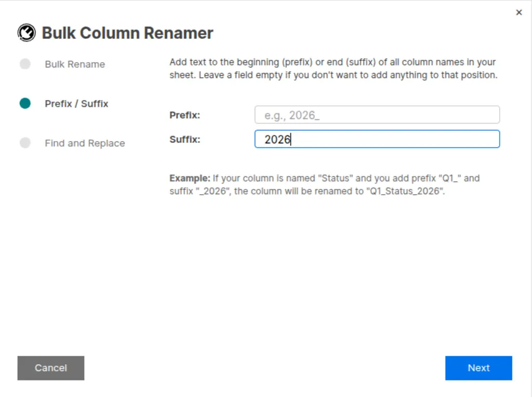Click the Bulk Column Renamer title
The height and width of the screenshot is (397, 532).
[127, 33]
